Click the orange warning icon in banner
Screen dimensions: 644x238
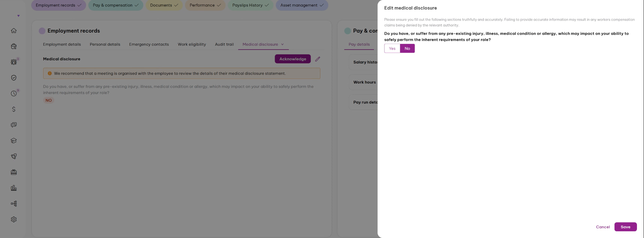pos(50,74)
